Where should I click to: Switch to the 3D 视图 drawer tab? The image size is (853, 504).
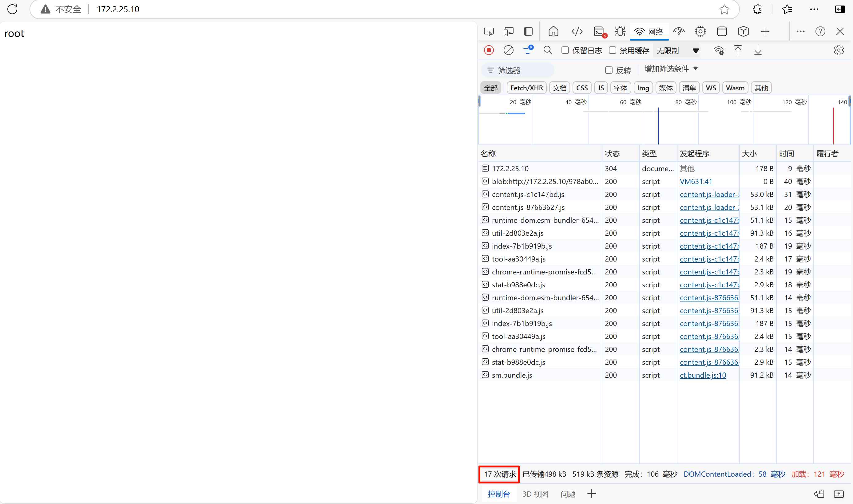point(535,494)
